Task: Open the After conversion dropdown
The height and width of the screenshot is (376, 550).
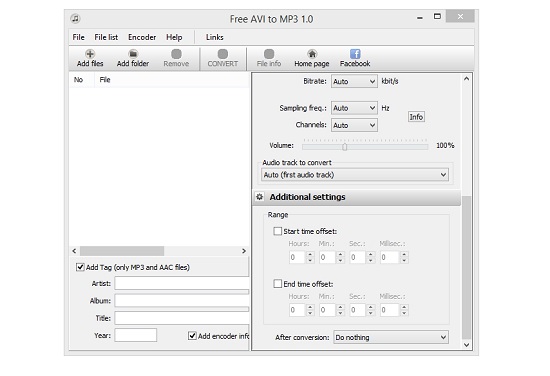Action: tap(391, 337)
